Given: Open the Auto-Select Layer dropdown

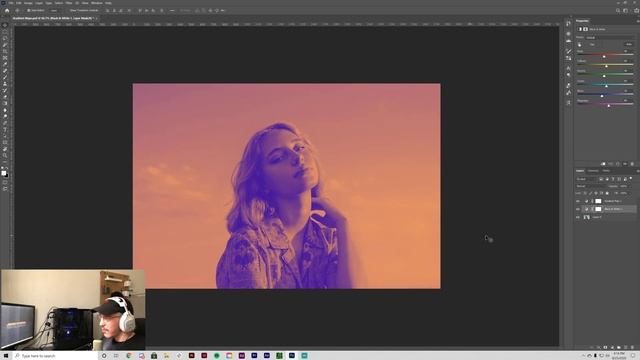Looking at the screenshot, I should click(55, 11).
